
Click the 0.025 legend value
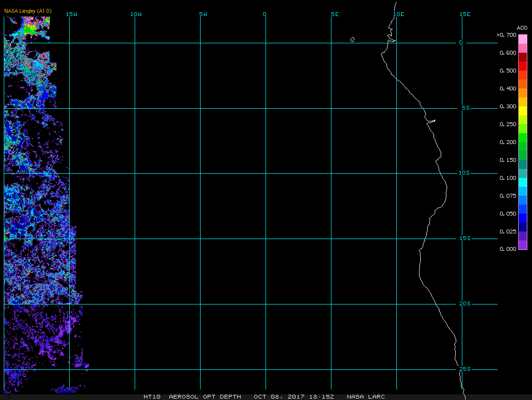pyautogui.click(x=508, y=232)
